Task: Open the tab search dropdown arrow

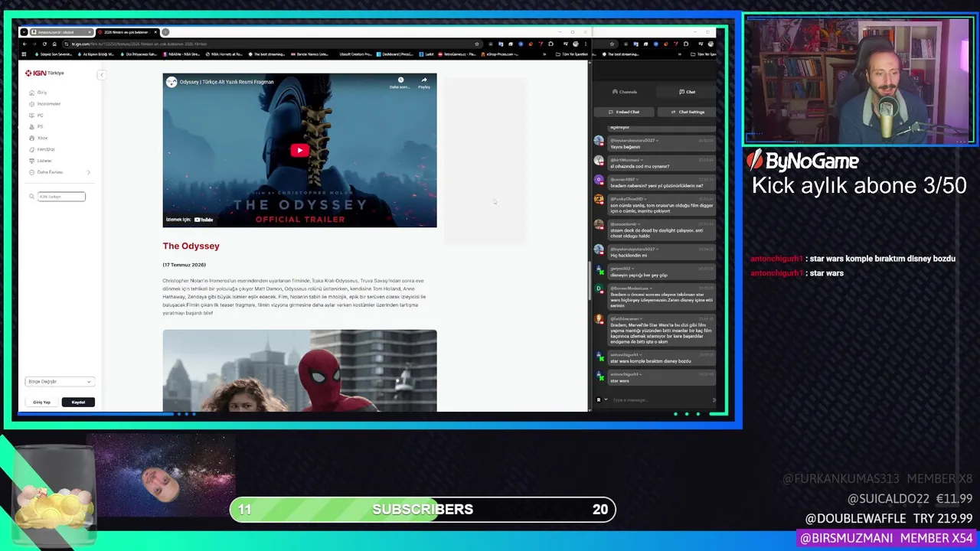Action: click(x=24, y=32)
